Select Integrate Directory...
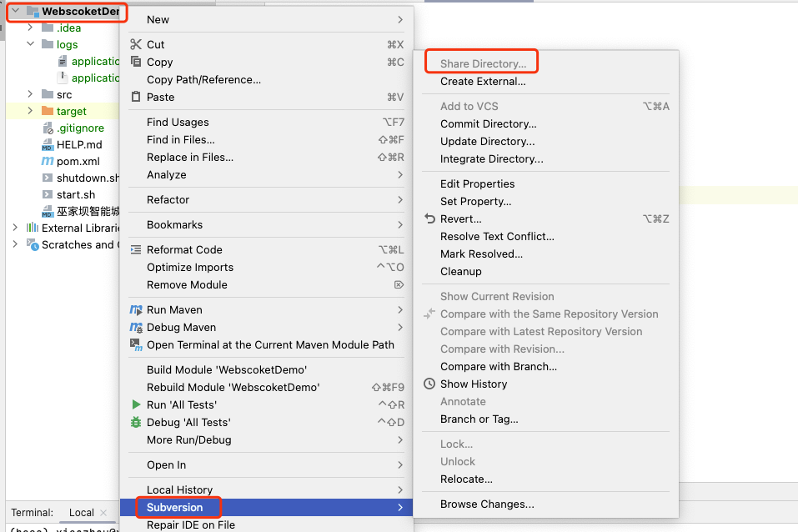The image size is (798, 532). tap(492, 158)
